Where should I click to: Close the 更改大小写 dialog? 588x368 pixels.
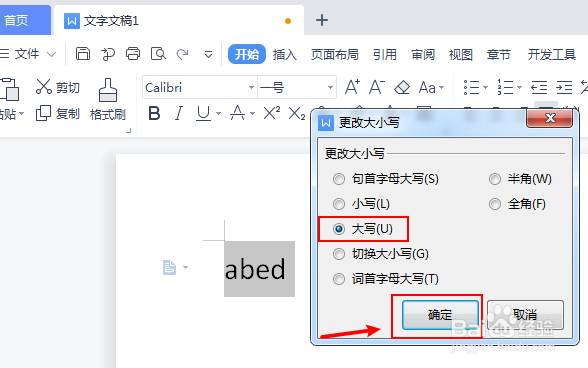[549, 118]
